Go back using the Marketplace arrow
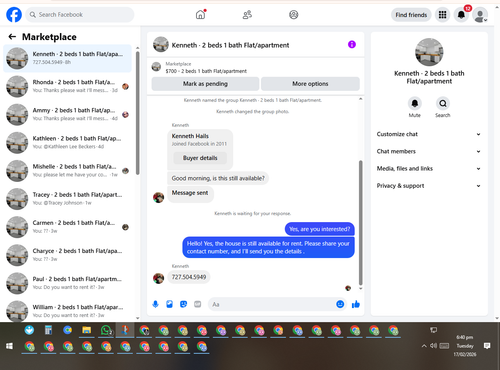Screen dimensions: 500x370 [12, 37]
